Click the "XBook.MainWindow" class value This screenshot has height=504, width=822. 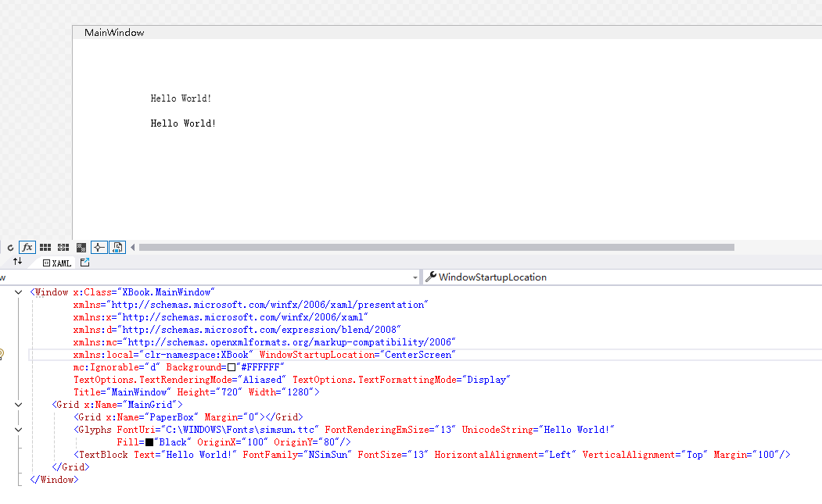(x=166, y=292)
